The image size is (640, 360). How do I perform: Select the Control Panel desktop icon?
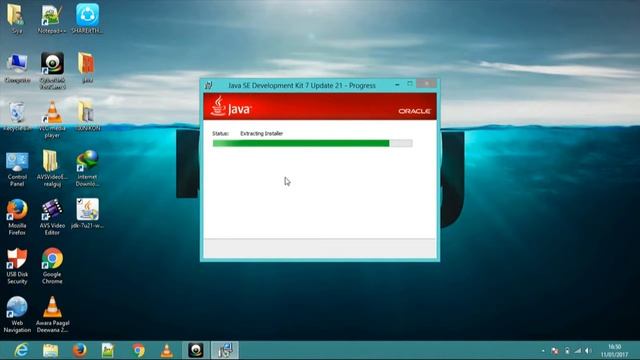coord(17,169)
